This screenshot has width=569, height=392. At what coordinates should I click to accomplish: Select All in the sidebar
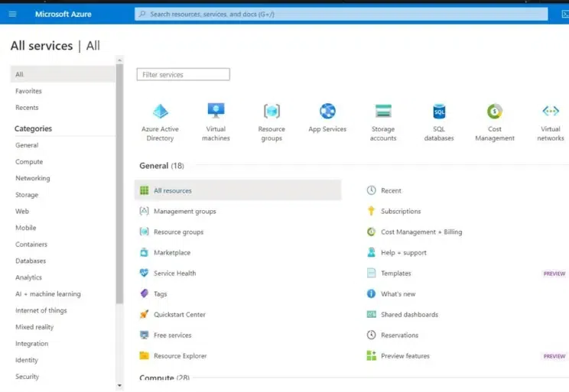(x=63, y=74)
